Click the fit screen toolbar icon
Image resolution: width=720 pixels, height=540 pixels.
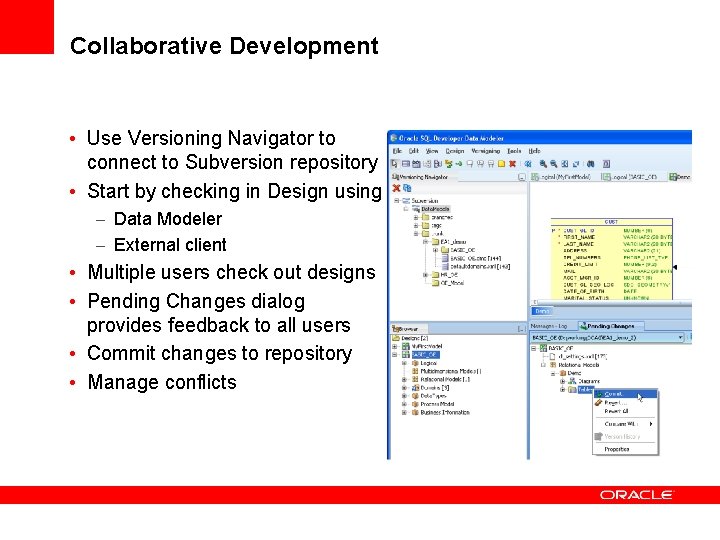565,163
